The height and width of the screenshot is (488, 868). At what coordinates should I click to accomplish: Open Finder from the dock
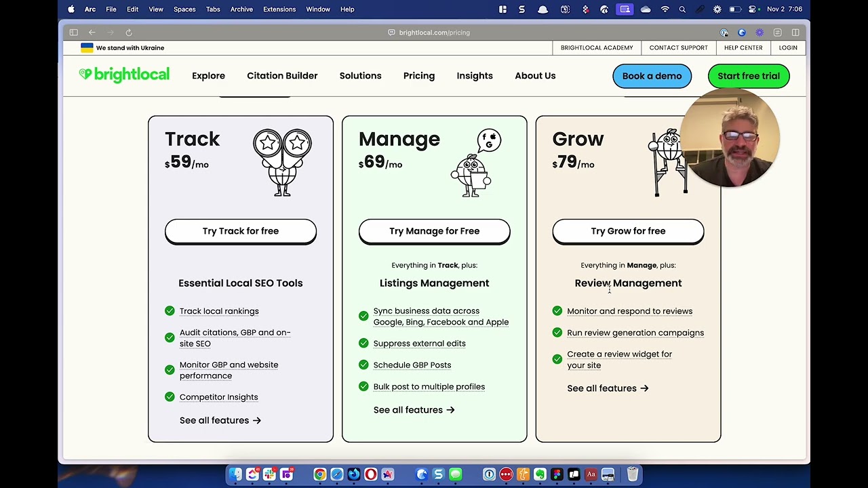coord(235,474)
